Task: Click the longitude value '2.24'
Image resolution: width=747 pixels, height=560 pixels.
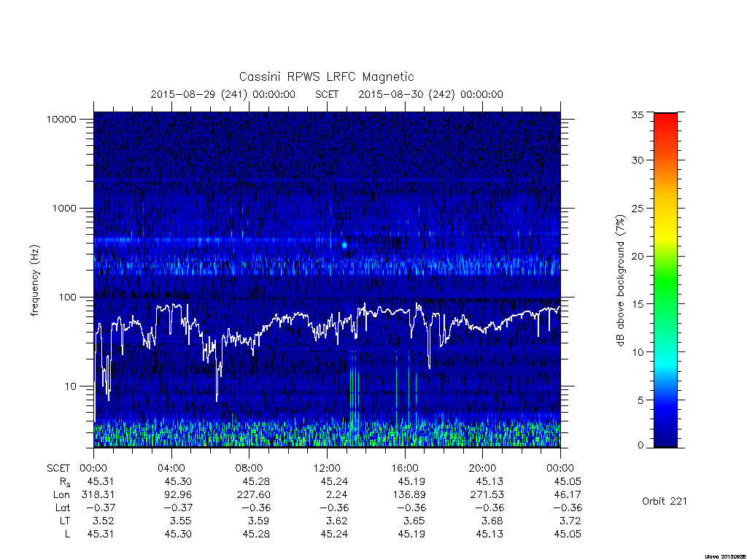Action: [x=337, y=495]
